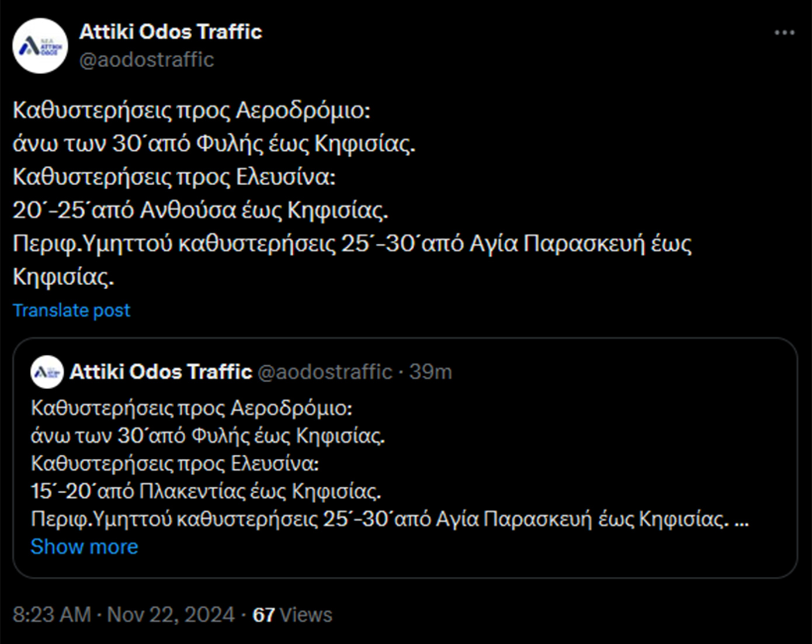
Task: Click the 67 Views counter
Action: 292,615
